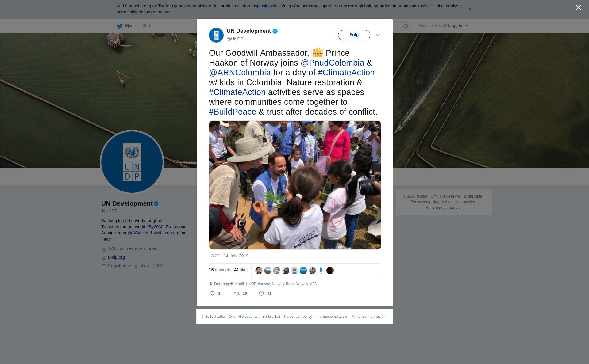This screenshot has height=364, width=589.
Task: Open the informasjonskapsler link in banner
Action: 260,6
